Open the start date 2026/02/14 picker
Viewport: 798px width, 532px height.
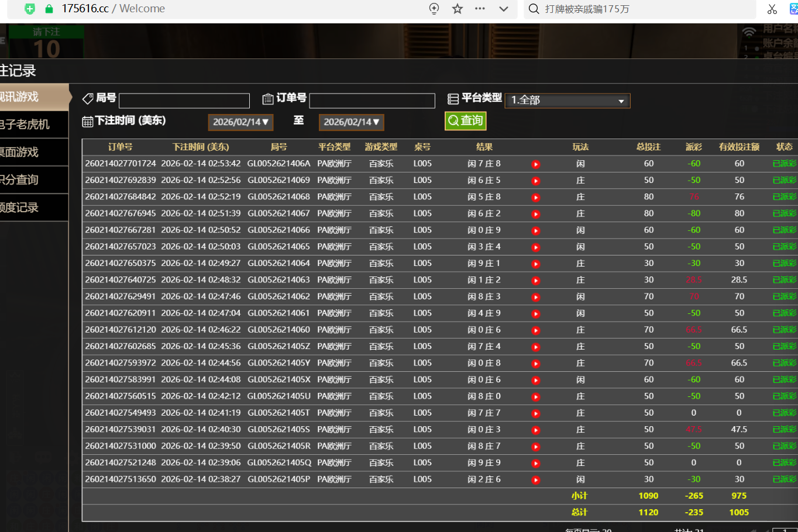coord(240,122)
